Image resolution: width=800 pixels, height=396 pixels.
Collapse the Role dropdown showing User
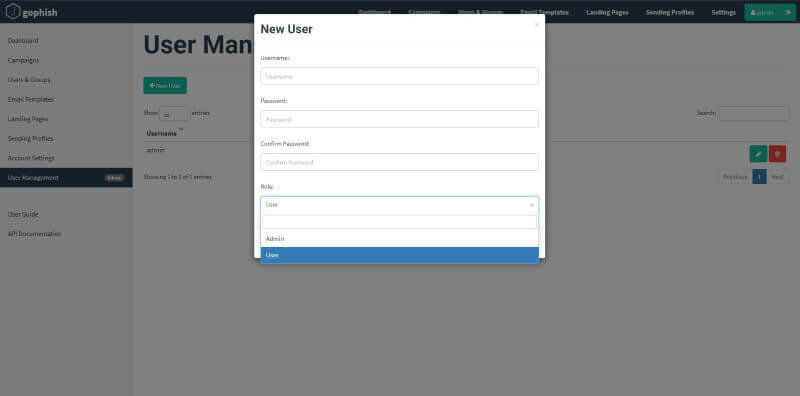[399, 205]
